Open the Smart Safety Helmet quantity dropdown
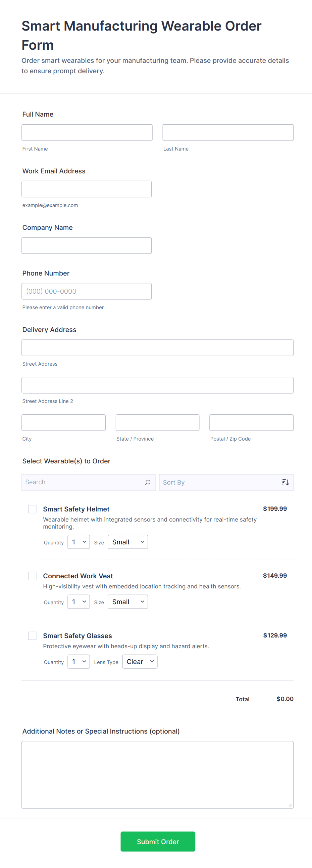This screenshot has height=868, width=312. pos(79,542)
